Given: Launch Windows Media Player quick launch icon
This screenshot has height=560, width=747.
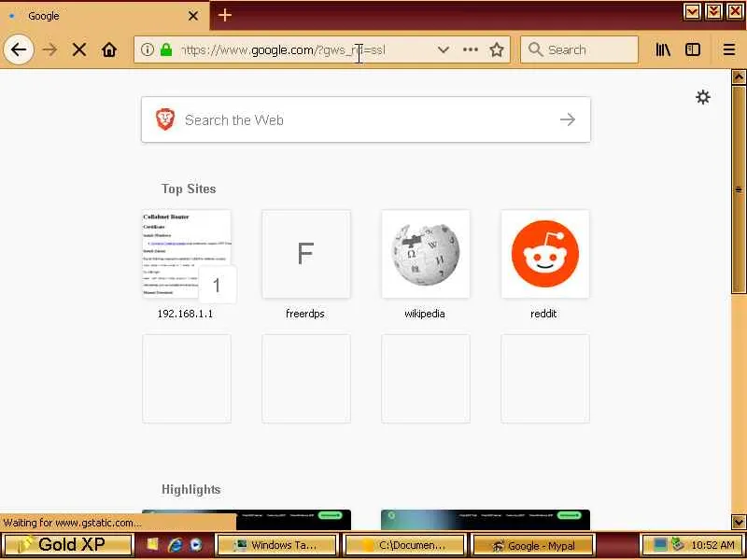Looking at the screenshot, I should point(196,545).
